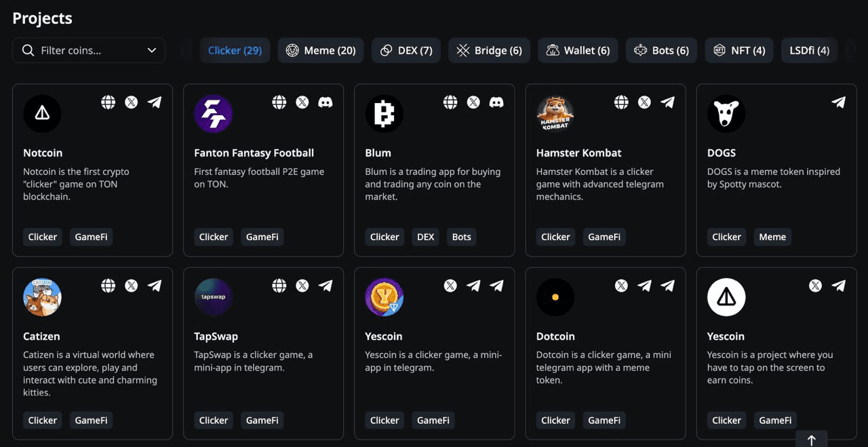Click the X icon on Yescoin's card

coord(450,286)
